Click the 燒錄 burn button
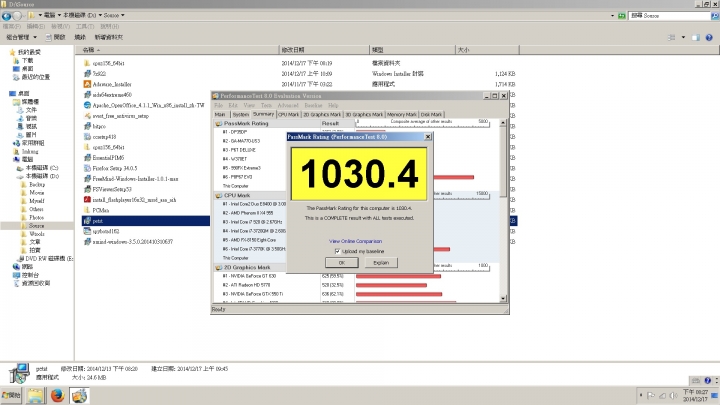Screen dimensions: 720x405 click(80, 37)
